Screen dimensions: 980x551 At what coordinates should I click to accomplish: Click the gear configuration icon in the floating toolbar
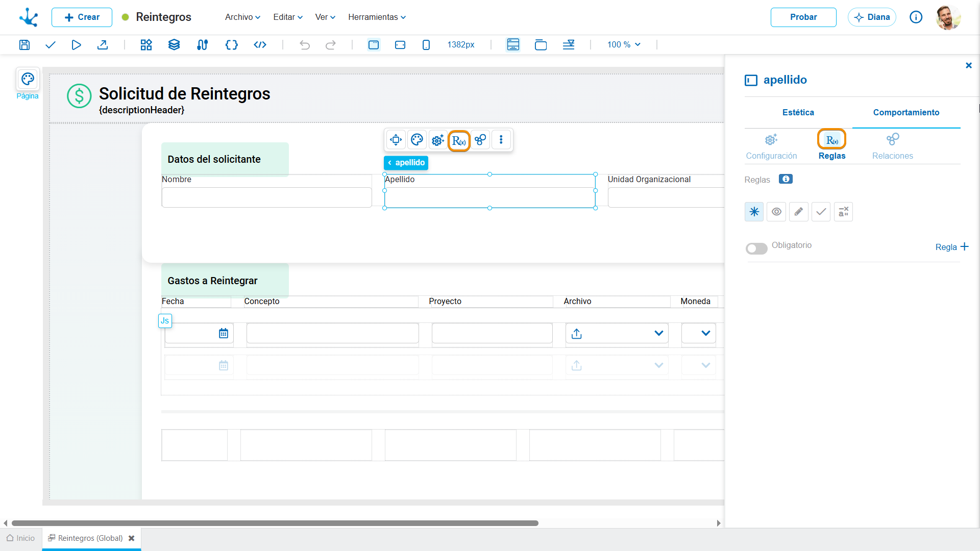point(438,140)
